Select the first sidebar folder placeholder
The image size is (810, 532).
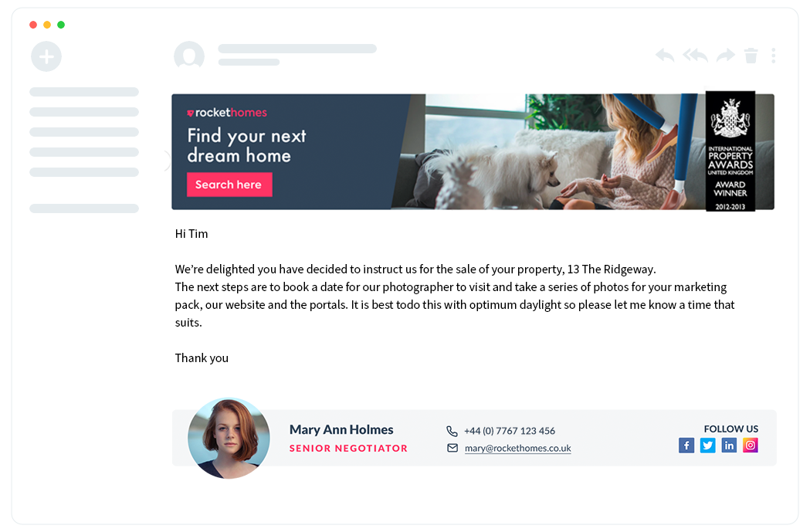(84, 92)
